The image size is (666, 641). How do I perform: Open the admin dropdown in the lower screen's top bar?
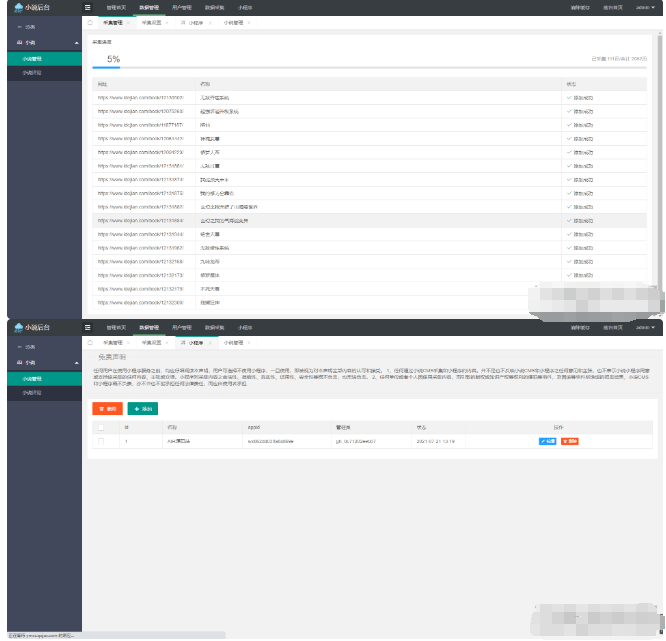(x=645, y=328)
